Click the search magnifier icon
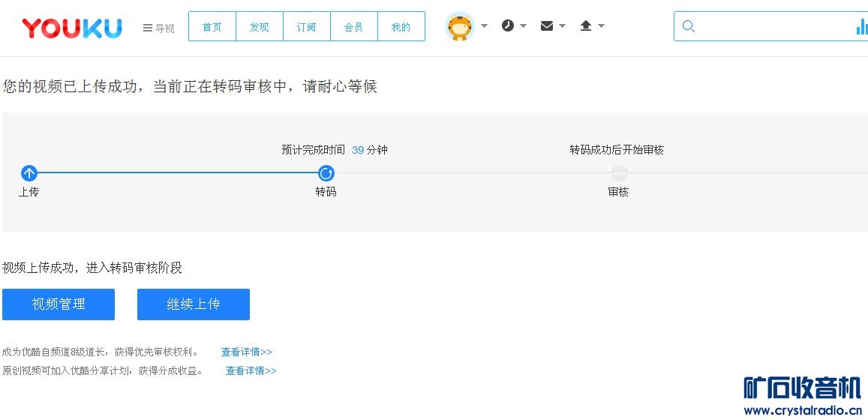The width and height of the screenshot is (868, 420). click(x=689, y=26)
